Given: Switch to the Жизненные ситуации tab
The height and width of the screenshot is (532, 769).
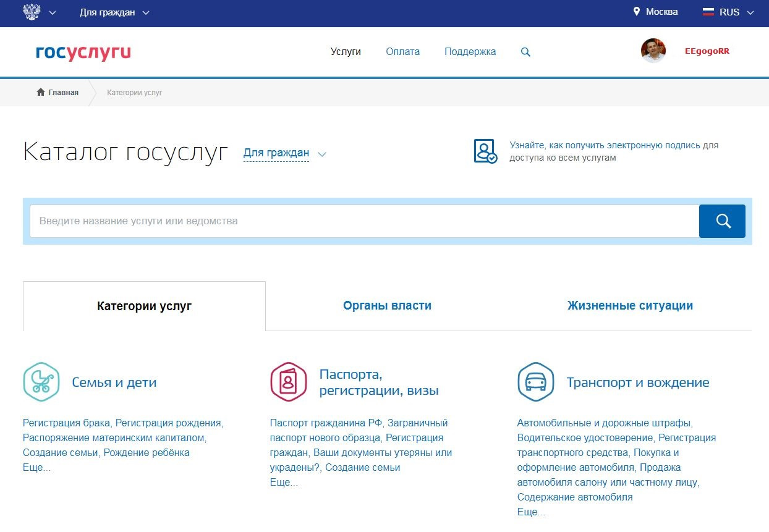Looking at the screenshot, I should click(x=630, y=305).
